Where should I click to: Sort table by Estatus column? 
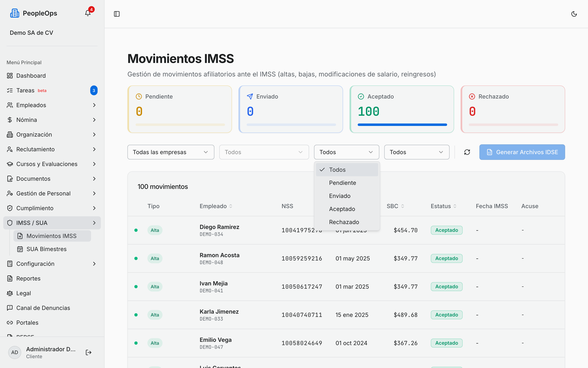(x=443, y=206)
